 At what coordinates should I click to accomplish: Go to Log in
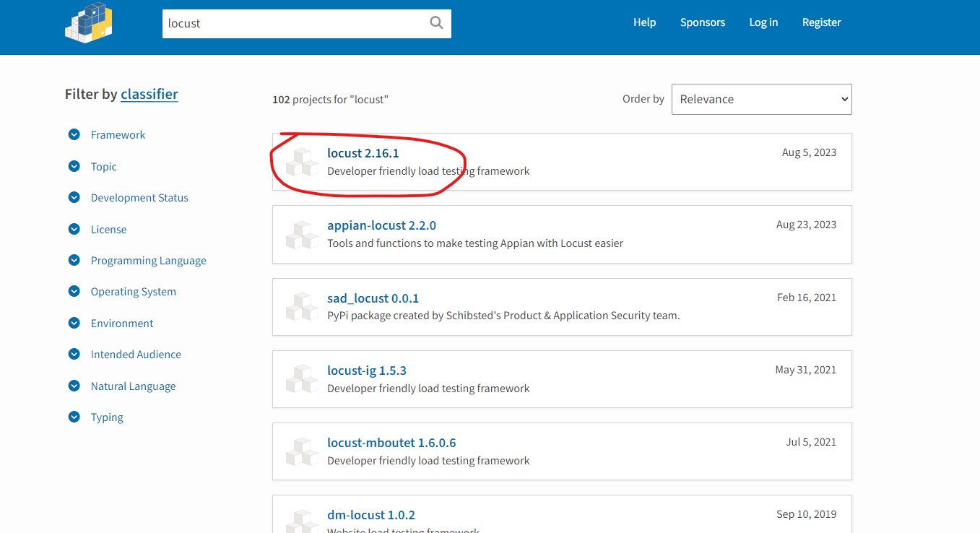[763, 22]
